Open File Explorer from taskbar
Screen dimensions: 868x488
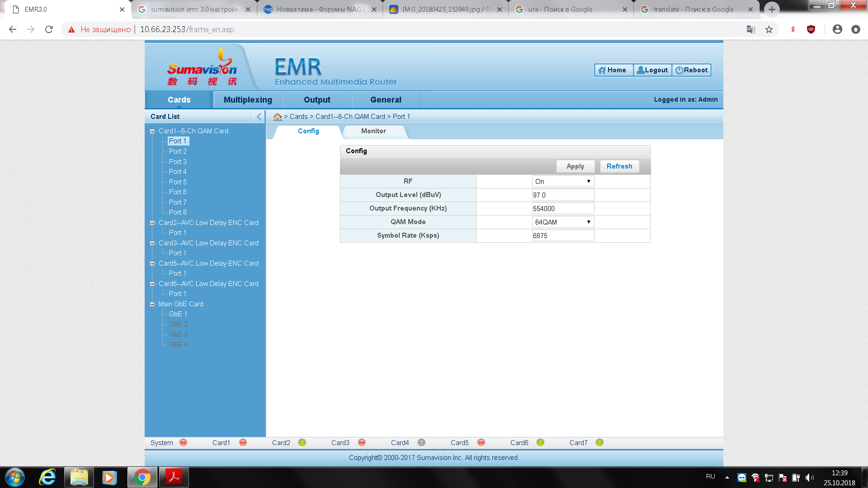[79, 477]
